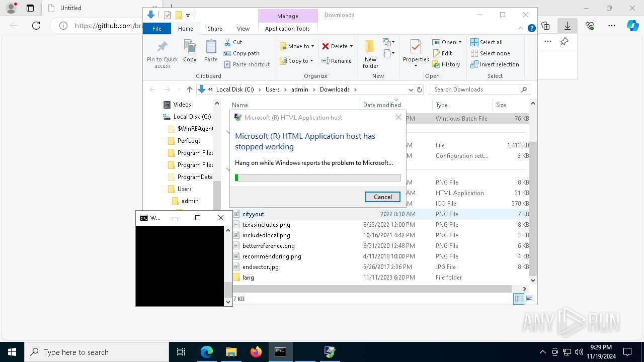Sort by Type column header
Viewport: 644px width, 362px height.
tap(462, 105)
